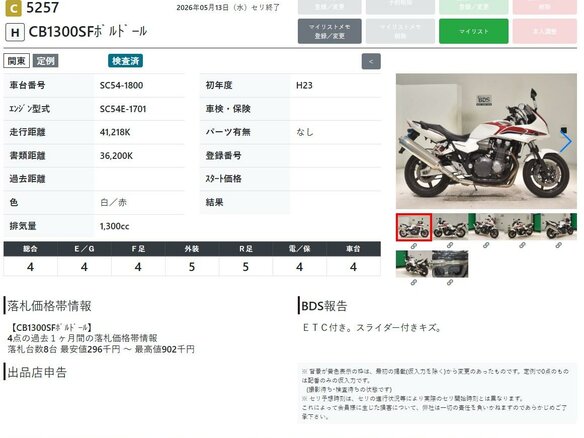Click frame number value SC54-1800
The image size is (584, 438).
coord(121,85)
